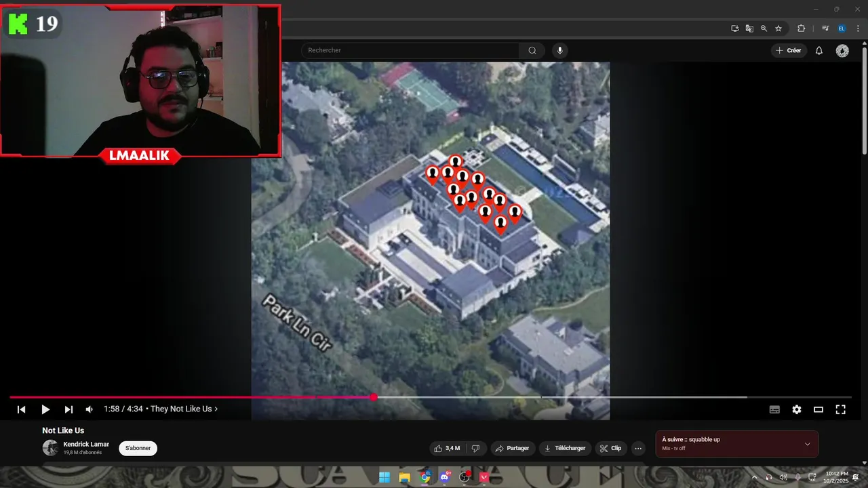Switch the player to theater mode
Image resolution: width=868 pixels, height=488 pixels.
[818, 409]
